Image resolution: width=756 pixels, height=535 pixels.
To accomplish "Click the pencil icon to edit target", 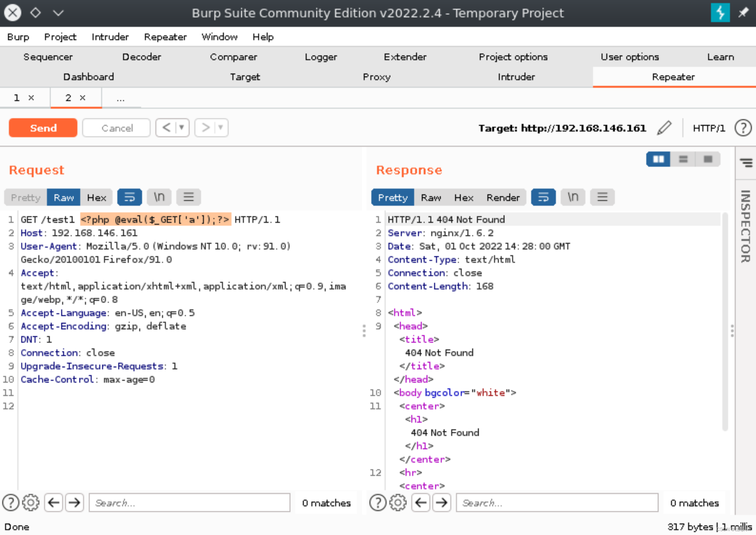I will pos(664,128).
